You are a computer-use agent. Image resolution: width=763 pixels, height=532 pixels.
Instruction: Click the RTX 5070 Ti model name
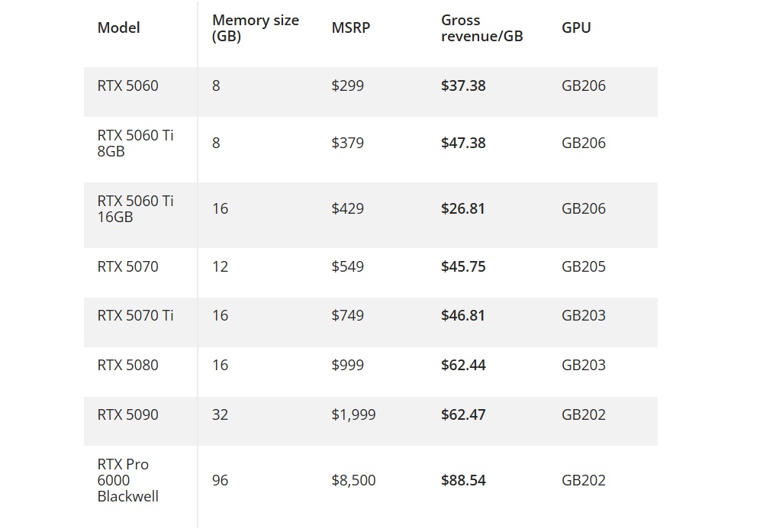pyautogui.click(x=135, y=315)
